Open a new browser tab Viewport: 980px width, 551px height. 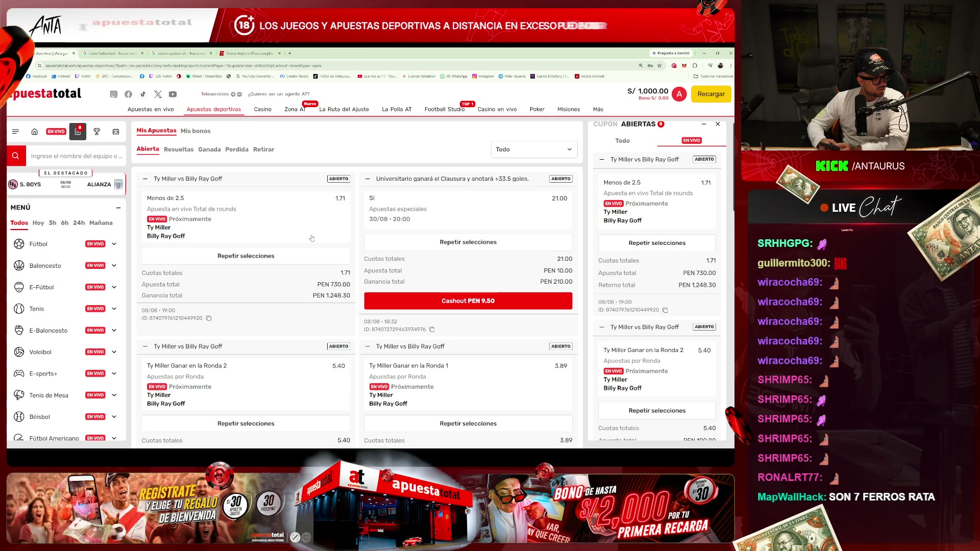click(290, 53)
